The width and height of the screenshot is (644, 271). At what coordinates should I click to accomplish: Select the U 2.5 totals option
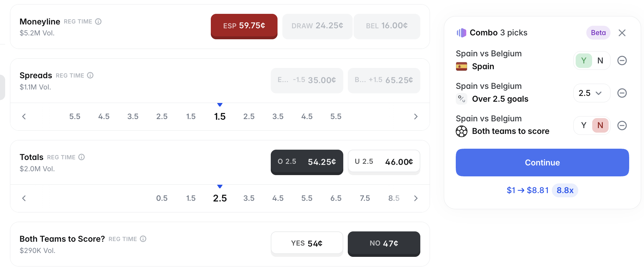click(x=384, y=162)
